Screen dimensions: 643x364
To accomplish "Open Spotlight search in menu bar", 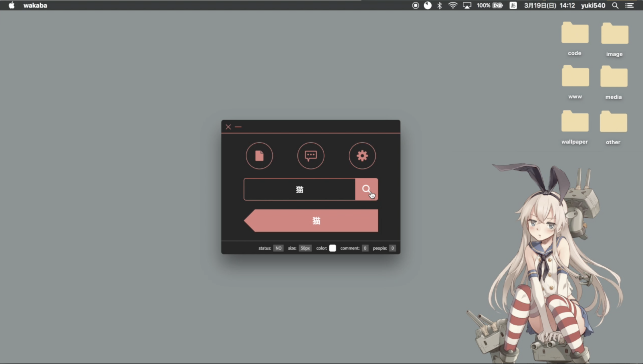I will point(615,5).
